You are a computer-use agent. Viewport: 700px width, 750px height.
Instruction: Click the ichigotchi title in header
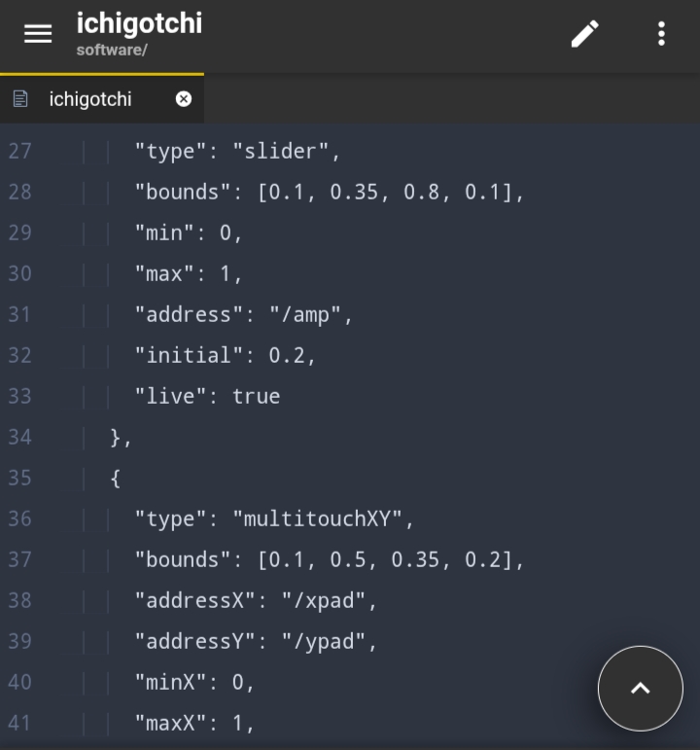tap(139, 23)
